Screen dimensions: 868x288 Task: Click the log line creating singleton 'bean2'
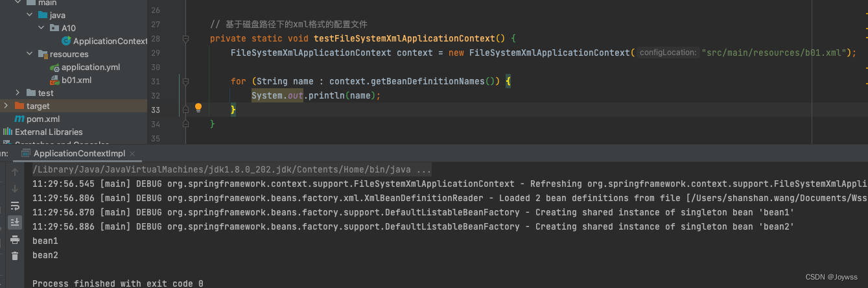(413, 226)
